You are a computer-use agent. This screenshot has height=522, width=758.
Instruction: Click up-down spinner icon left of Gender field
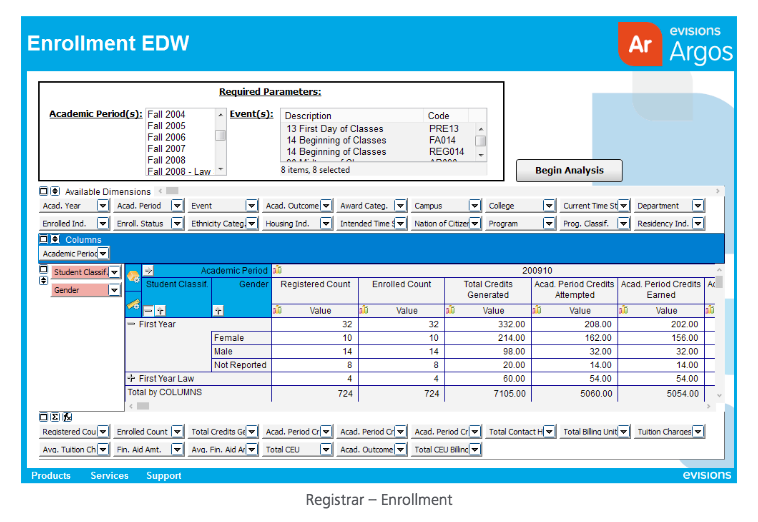(44, 280)
